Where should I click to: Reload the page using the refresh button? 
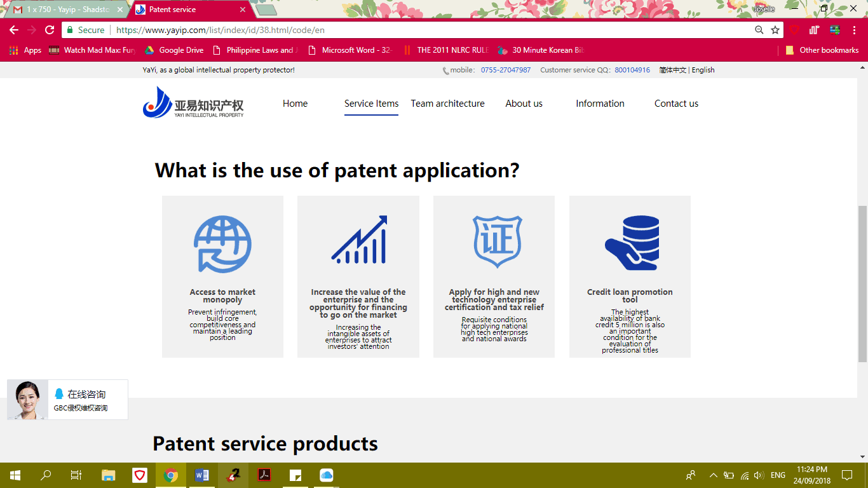pos(50,30)
